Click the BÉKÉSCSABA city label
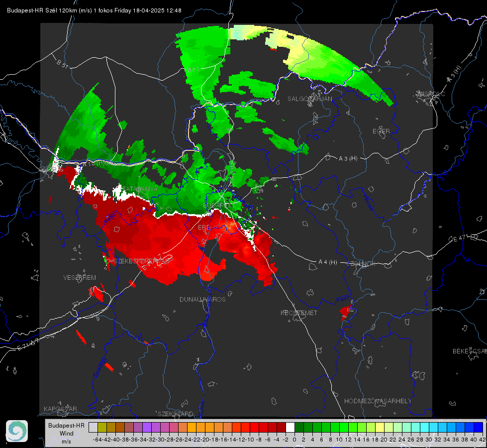Screen dimensions: 487x448 tap(470, 351)
